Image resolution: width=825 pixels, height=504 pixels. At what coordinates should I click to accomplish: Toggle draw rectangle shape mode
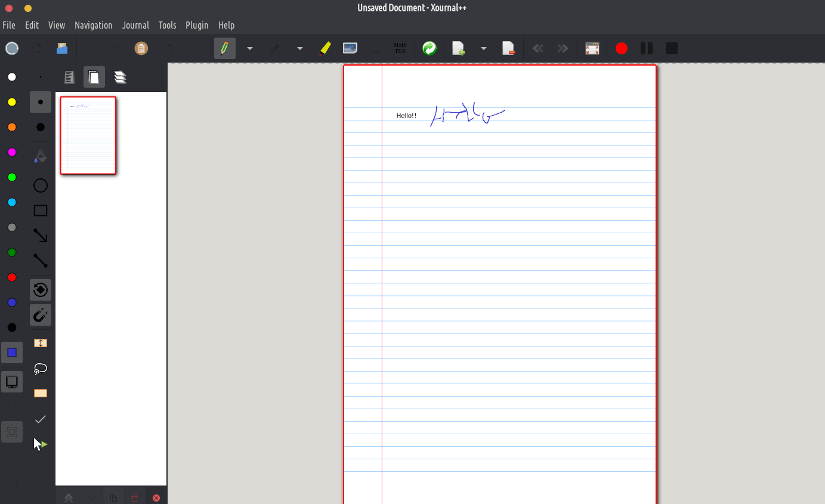pos(41,211)
